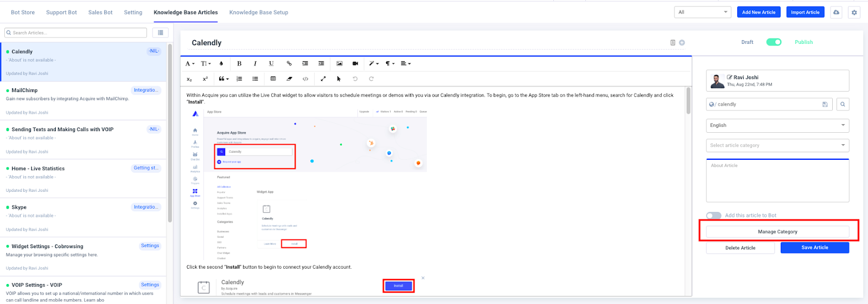Open text color droplet picker
This screenshot has width=868, height=304.
pos(221,63)
